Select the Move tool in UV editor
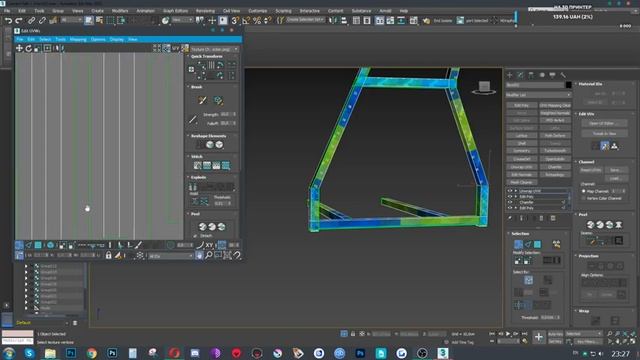 tap(19, 48)
